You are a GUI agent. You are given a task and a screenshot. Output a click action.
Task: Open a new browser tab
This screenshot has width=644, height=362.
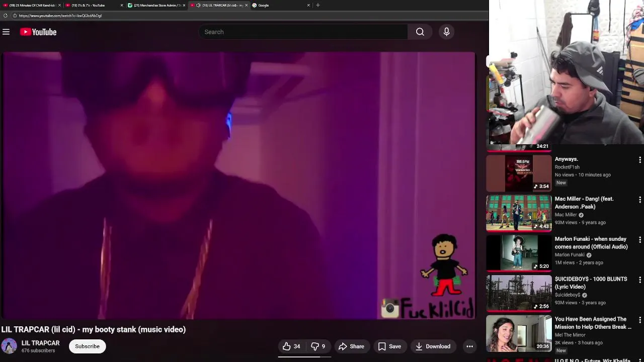click(x=317, y=5)
